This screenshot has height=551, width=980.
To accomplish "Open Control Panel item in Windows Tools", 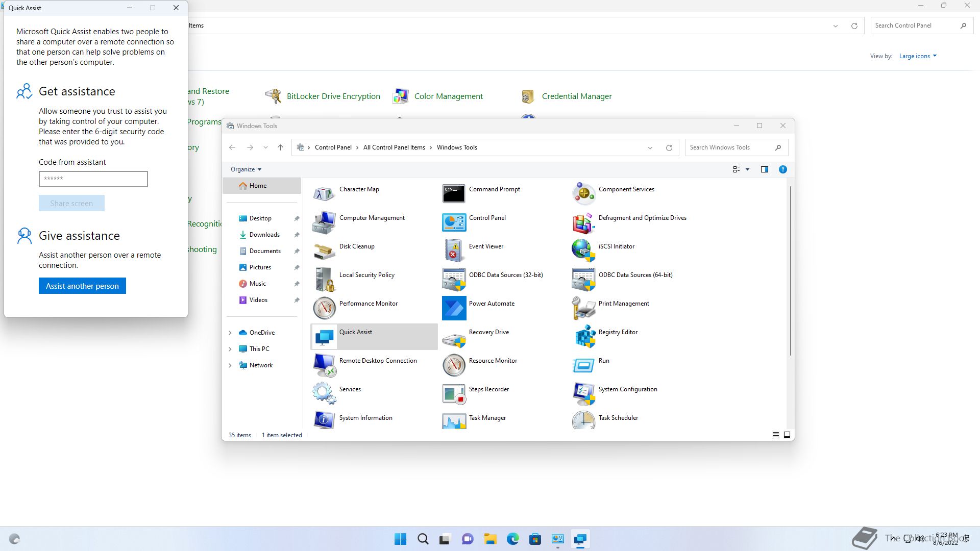I will pyautogui.click(x=454, y=222).
